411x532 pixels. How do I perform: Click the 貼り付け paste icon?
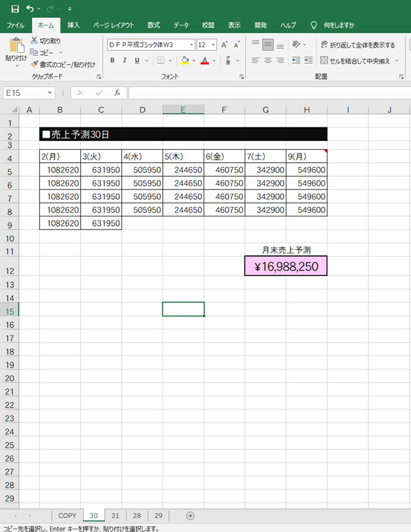[16, 45]
